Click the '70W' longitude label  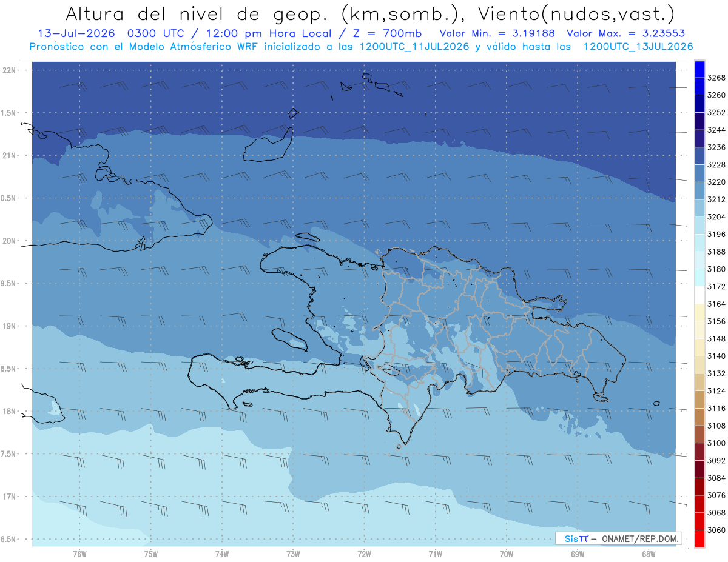coord(507,554)
